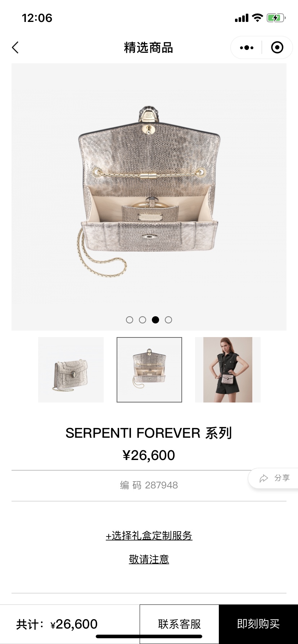Open the model wearing bag thumbnail

228,370
